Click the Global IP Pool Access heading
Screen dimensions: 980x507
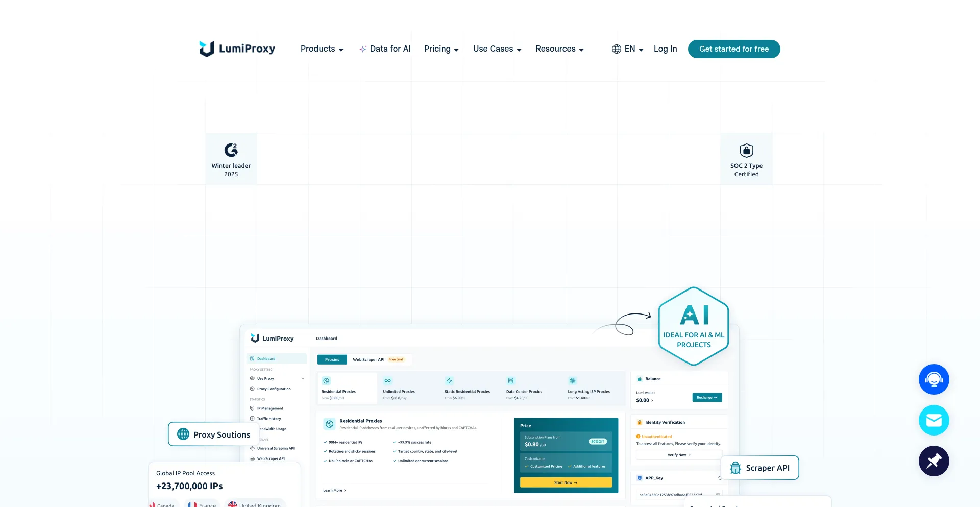[x=185, y=473]
